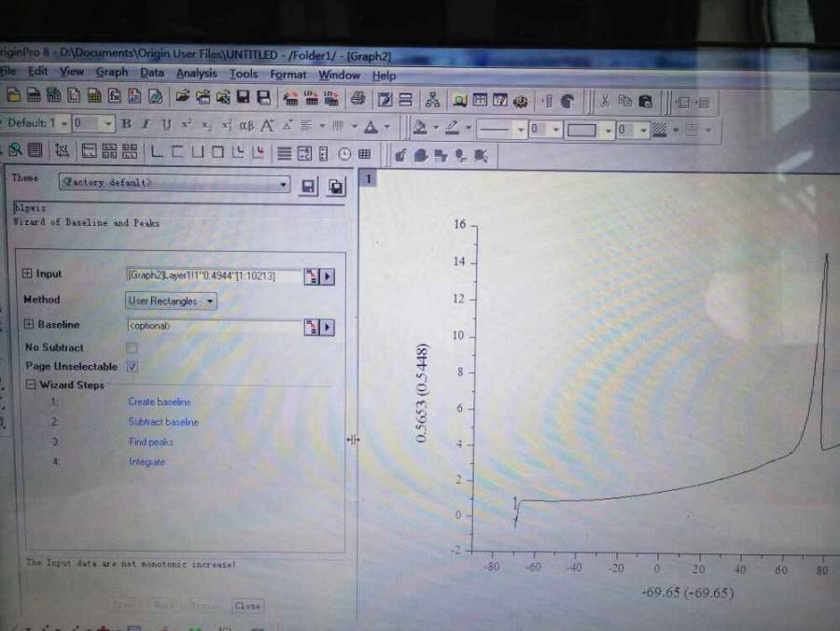Increase font size with large A

point(267,126)
